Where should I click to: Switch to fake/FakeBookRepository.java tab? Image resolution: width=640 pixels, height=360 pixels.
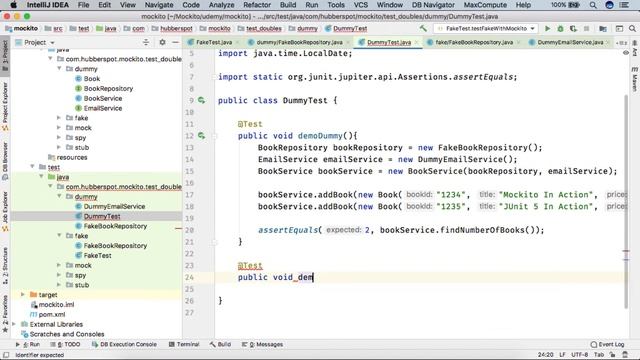pos(474,42)
